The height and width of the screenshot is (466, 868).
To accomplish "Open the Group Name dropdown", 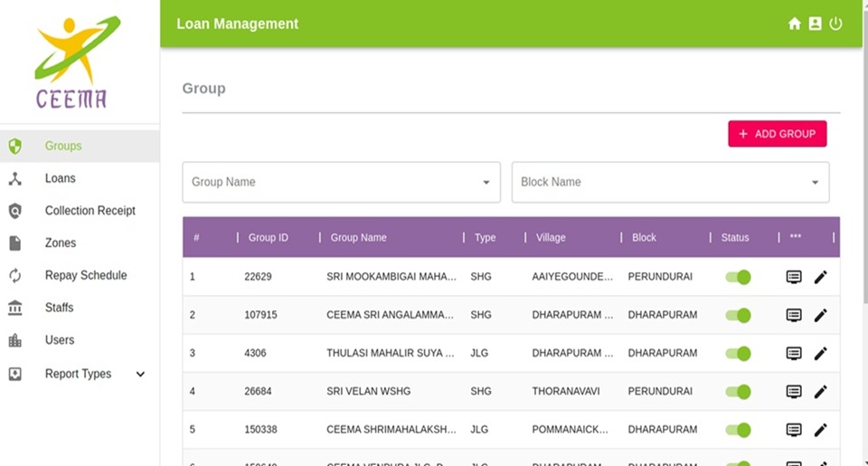I will coord(341,182).
